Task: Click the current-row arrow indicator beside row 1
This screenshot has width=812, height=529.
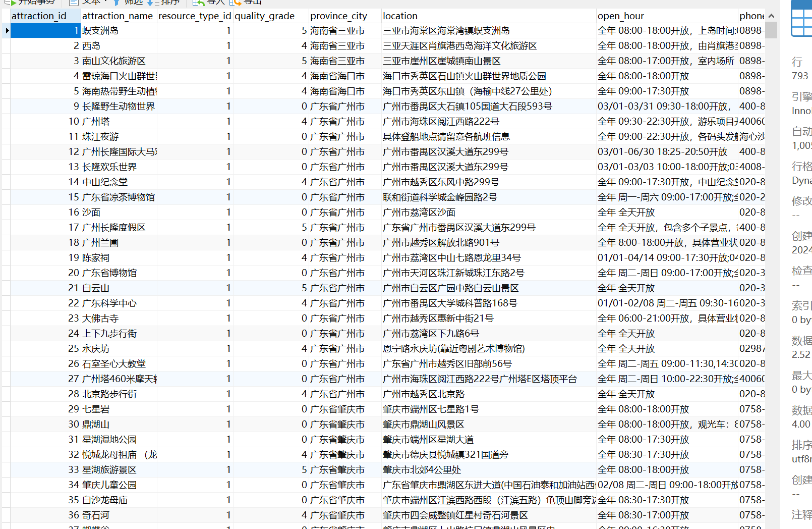Action: pyautogui.click(x=7, y=31)
